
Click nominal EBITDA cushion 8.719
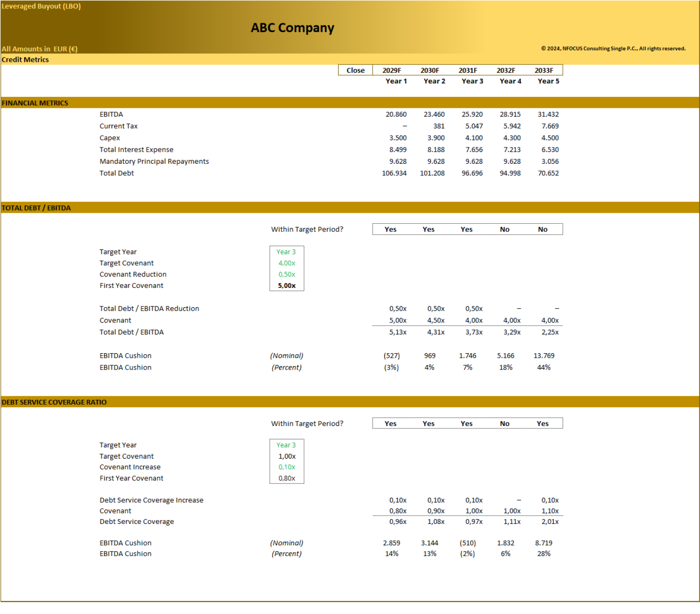[x=544, y=543]
